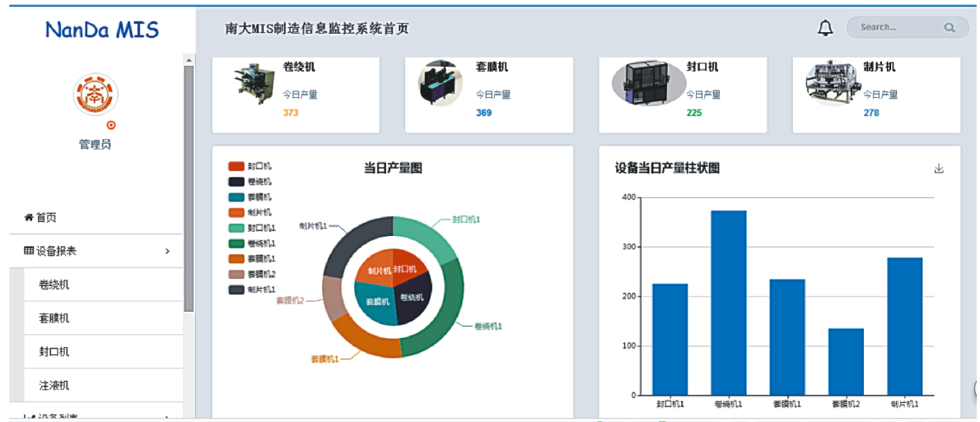This screenshot has width=980, height=422.
Task: Click the NanDa MIS logo link
Action: point(102,30)
